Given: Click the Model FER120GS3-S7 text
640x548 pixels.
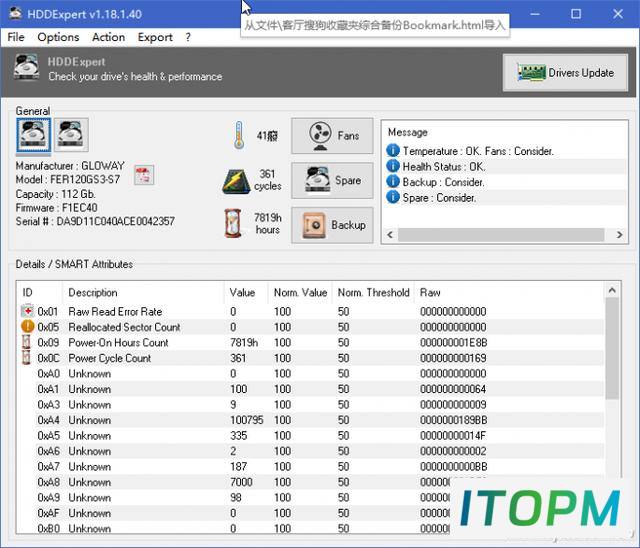Looking at the screenshot, I should (x=68, y=180).
